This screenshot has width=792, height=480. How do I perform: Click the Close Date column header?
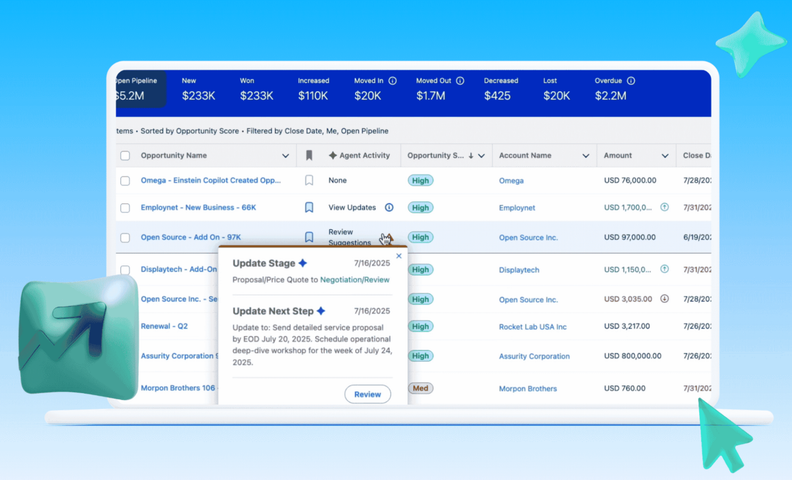pos(697,156)
